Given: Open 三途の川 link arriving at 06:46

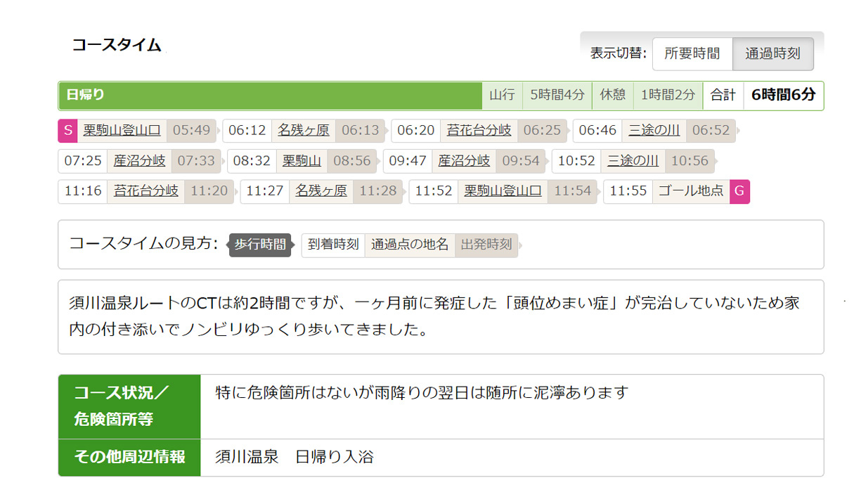Looking at the screenshot, I should pyautogui.click(x=654, y=131).
